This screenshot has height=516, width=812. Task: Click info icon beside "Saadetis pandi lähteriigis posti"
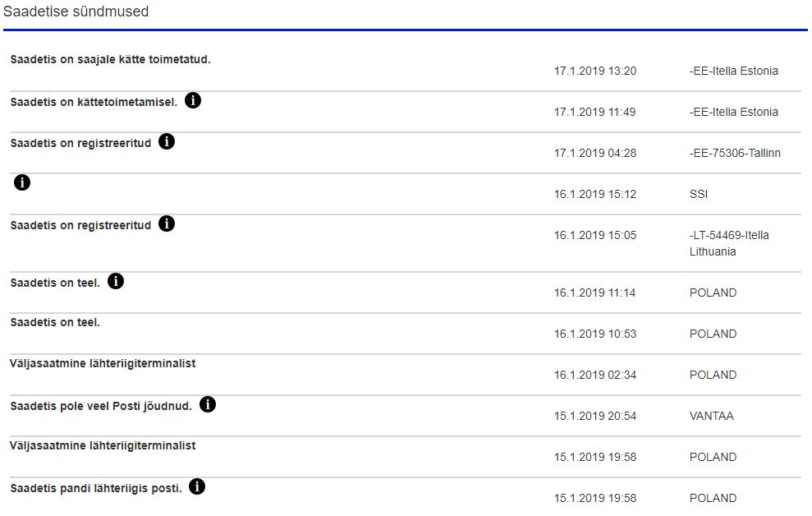[x=197, y=487]
